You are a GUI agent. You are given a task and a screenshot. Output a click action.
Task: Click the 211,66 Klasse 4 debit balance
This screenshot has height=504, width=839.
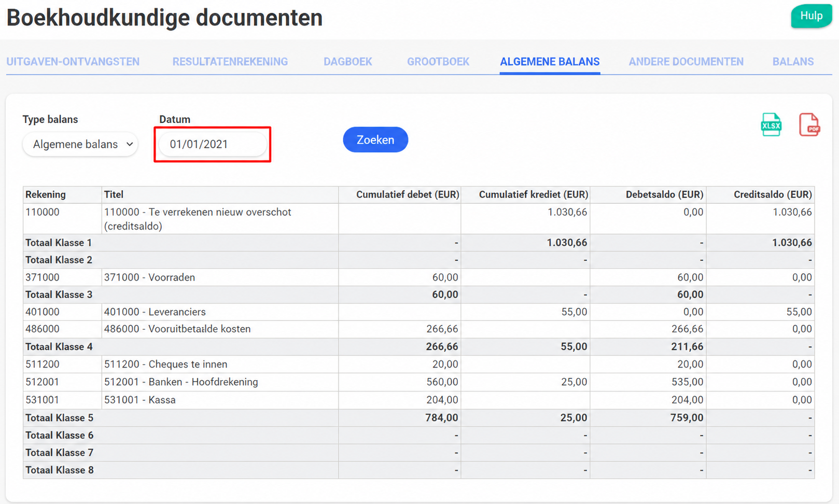pyautogui.click(x=687, y=347)
